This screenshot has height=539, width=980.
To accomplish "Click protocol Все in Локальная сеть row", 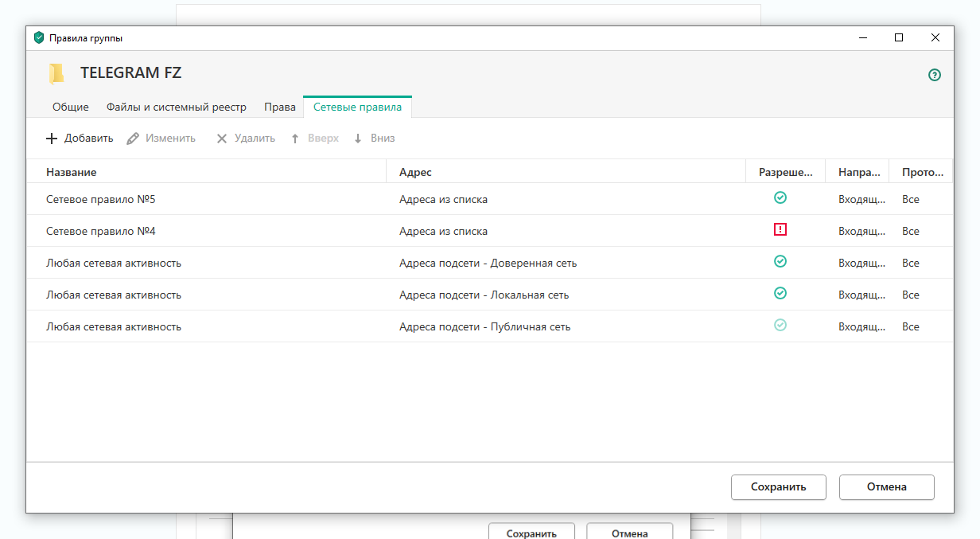I will click(910, 295).
